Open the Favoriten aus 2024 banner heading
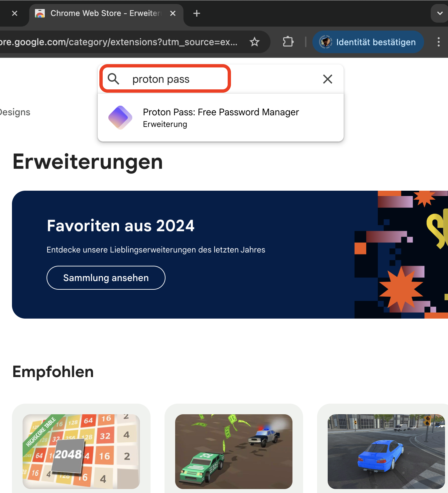This screenshot has width=448, height=493. (121, 226)
